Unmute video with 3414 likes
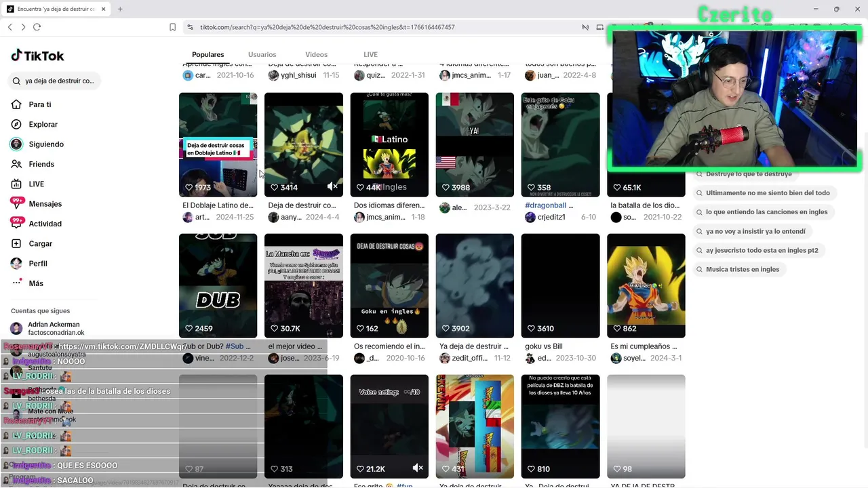The image size is (868, 488). click(332, 186)
